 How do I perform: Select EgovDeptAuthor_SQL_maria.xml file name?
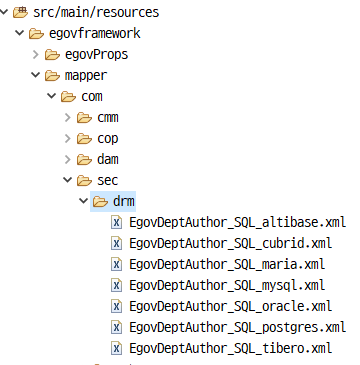pos(227,265)
